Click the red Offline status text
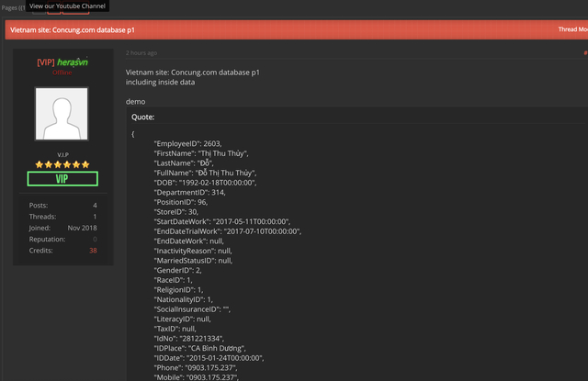 click(x=62, y=72)
